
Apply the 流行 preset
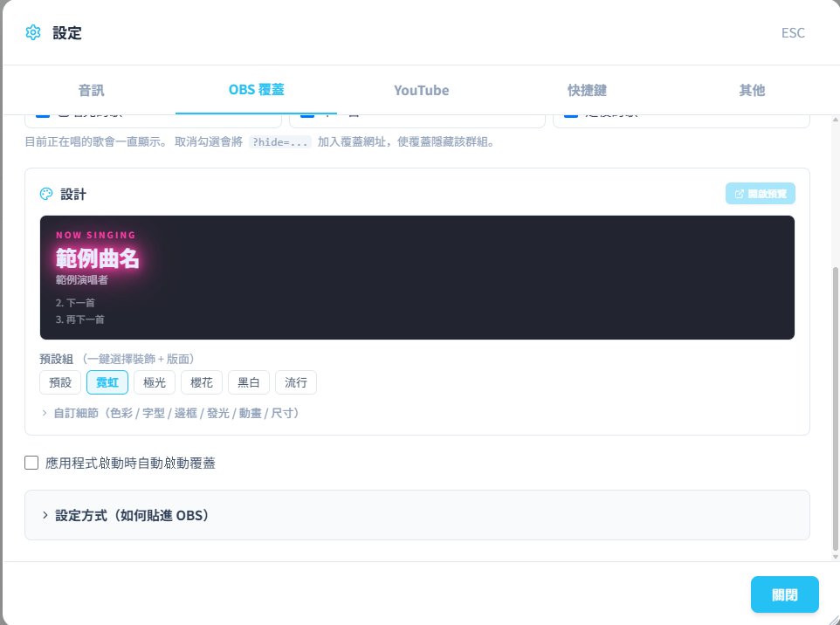point(296,382)
